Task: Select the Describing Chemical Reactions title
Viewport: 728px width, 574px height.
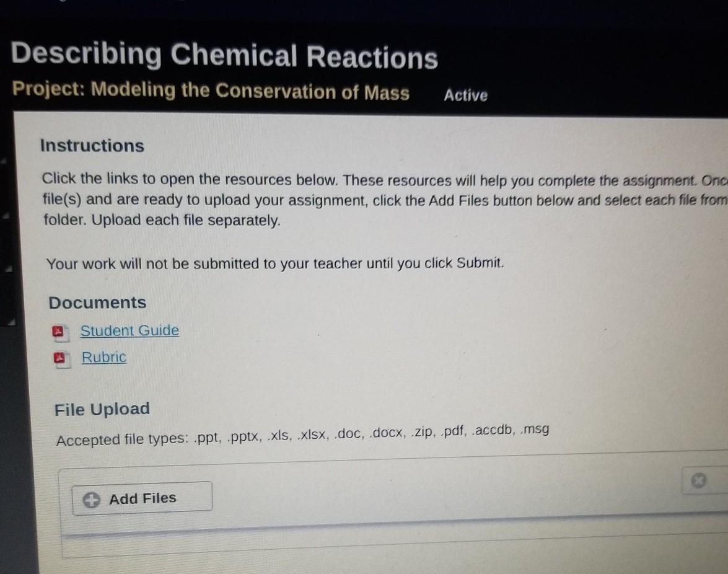Action: pyautogui.click(x=224, y=56)
